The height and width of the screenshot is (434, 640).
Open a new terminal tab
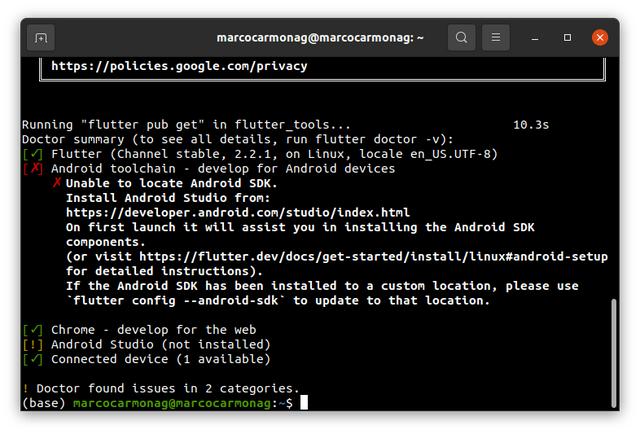[41, 38]
